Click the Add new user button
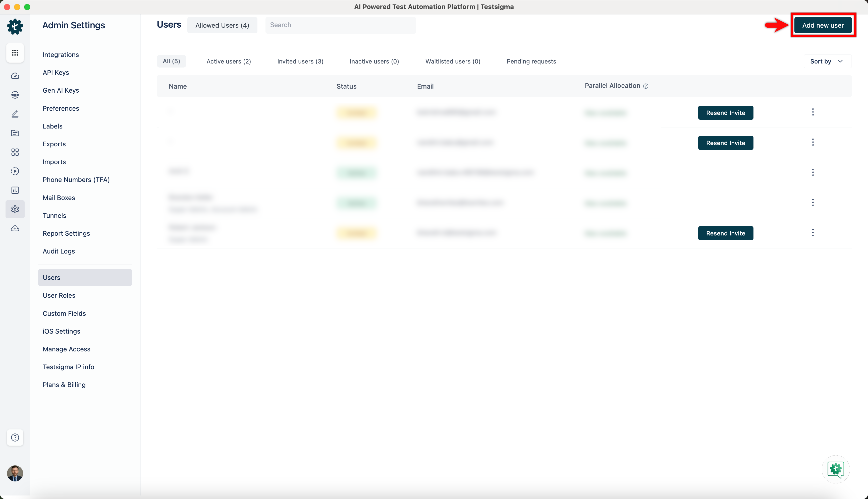This screenshot has height=499, width=868. click(823, 25)
